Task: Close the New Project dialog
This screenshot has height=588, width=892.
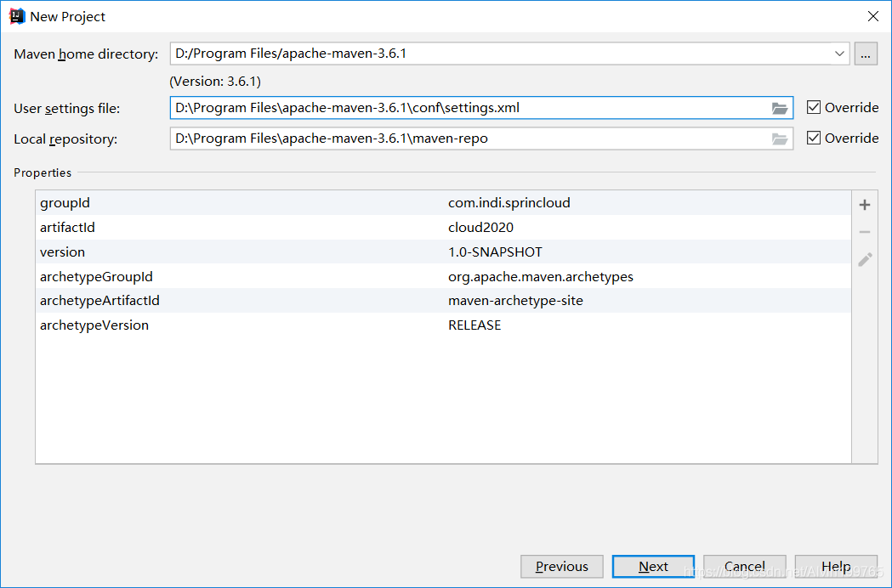Action: [872, 16]
